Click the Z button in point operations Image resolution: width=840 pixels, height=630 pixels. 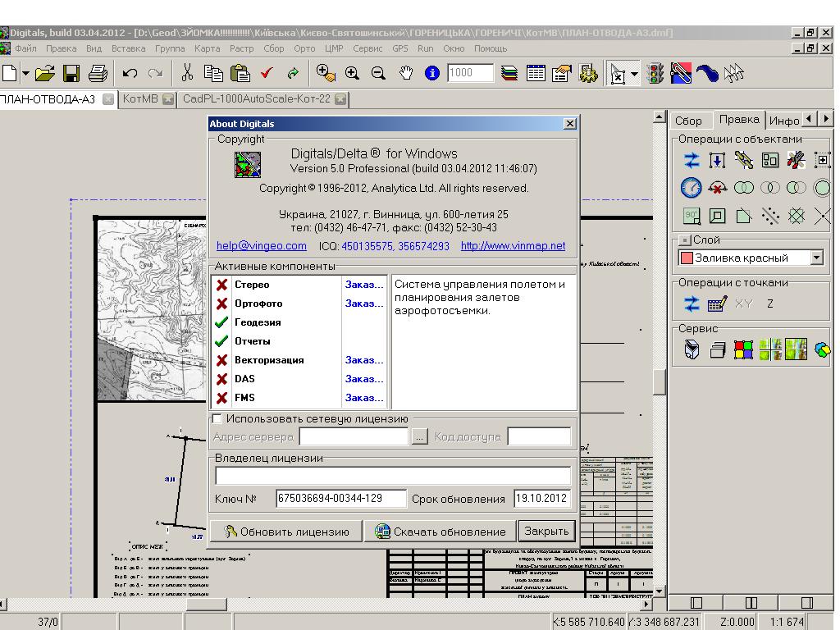769,304
